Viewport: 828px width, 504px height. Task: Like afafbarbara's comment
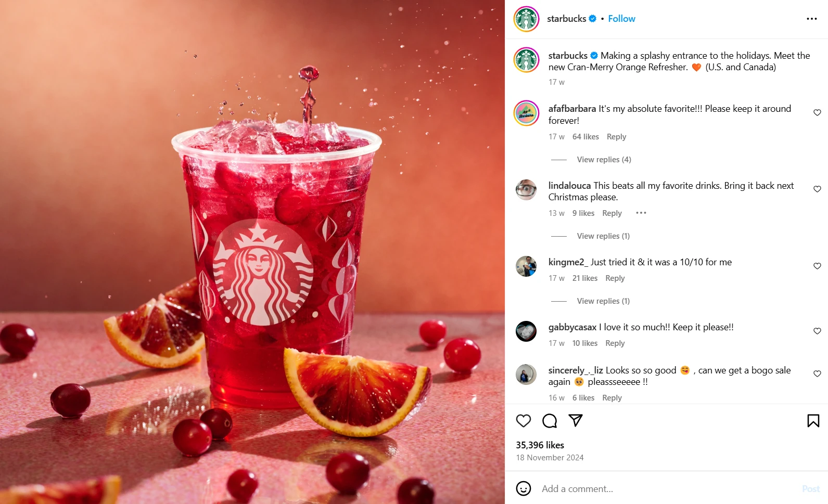click(x=817, y=112)
